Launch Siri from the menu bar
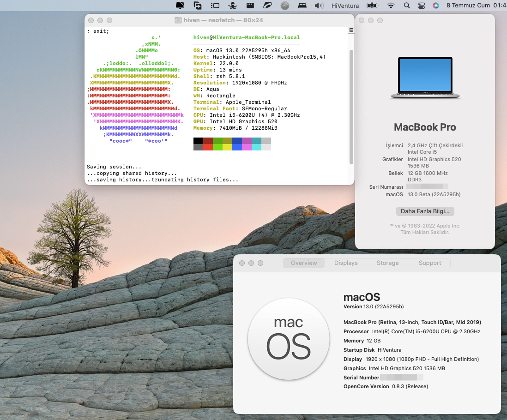The width and height of the screenshot is (507, 420). click(435, 6)
